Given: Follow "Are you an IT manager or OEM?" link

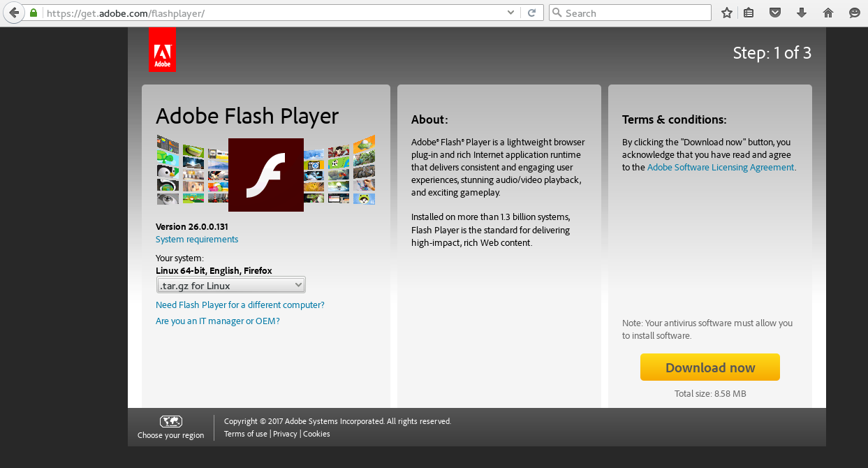Looking at the screenshot, I should pos(218,321).
